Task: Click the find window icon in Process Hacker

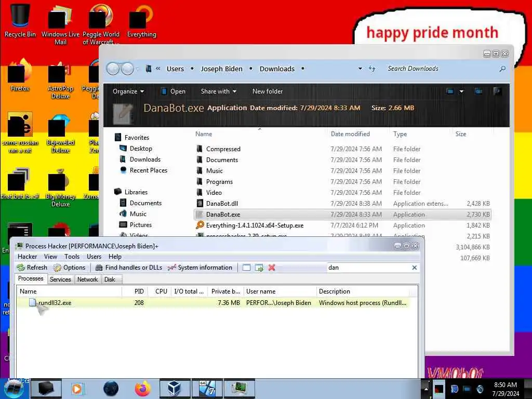Action: pos(247,268)
